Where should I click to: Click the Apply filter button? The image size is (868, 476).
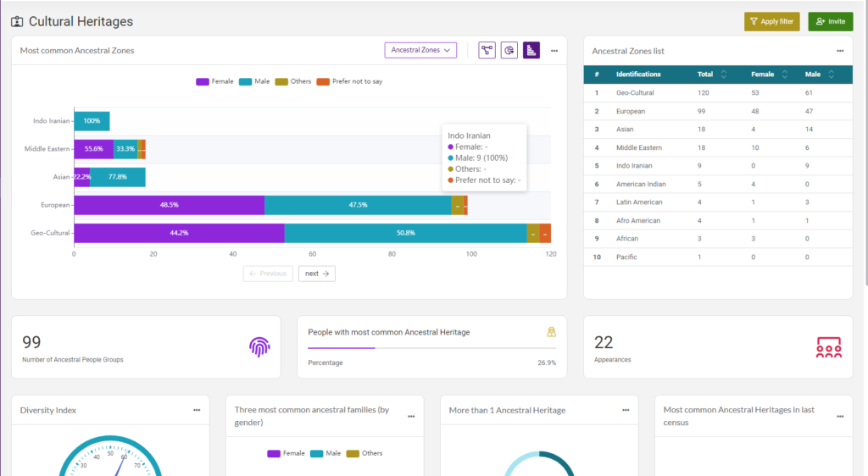tap(771, 21)
